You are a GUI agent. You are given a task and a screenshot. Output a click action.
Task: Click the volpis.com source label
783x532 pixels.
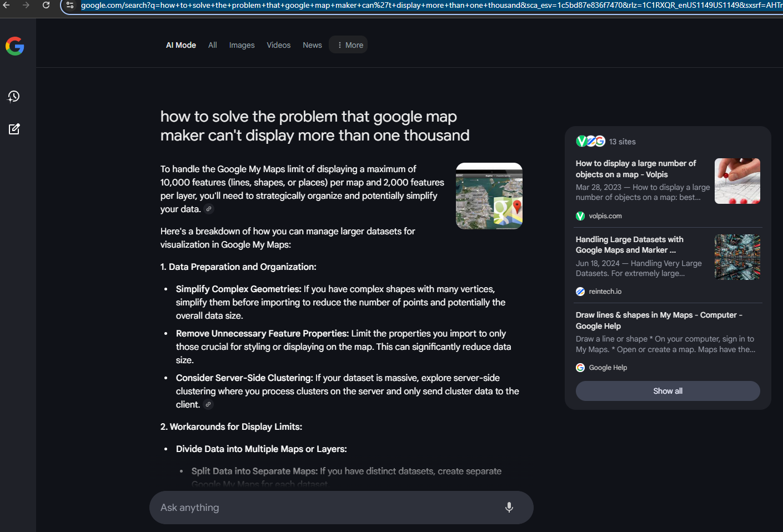605,216
